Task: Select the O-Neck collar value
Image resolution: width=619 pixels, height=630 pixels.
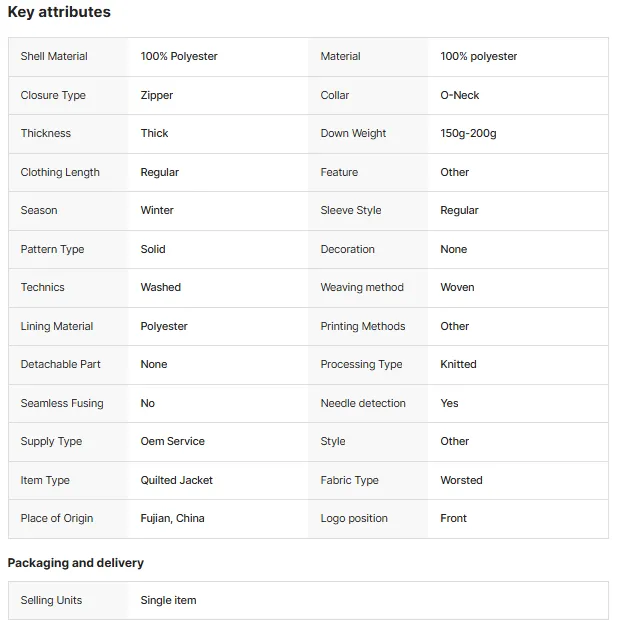Action: [460, 95]
